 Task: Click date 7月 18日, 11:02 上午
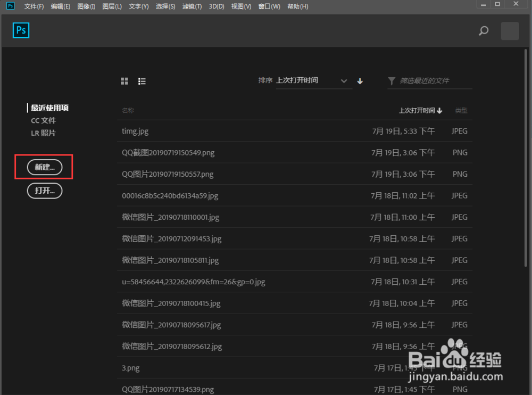[403, 195]
